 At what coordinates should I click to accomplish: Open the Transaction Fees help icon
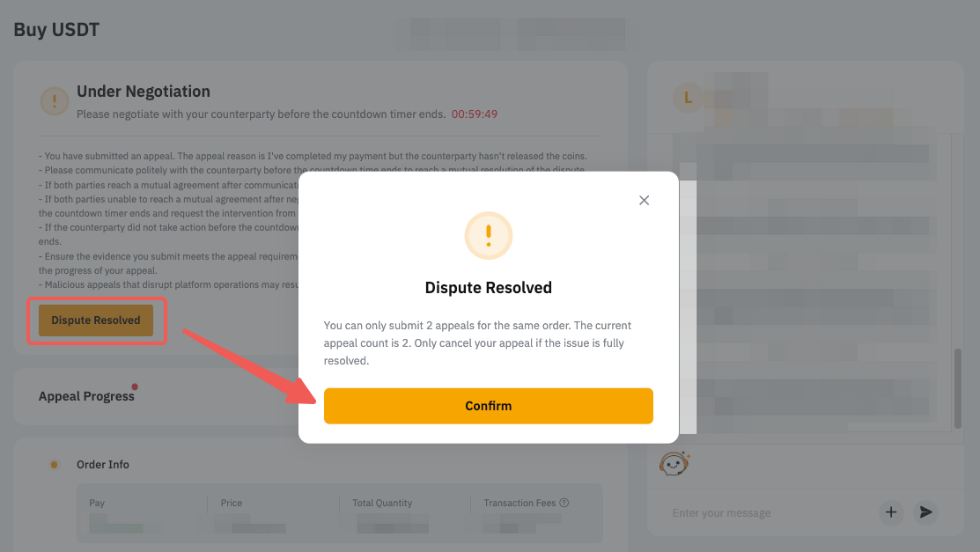tap(564, 503)
